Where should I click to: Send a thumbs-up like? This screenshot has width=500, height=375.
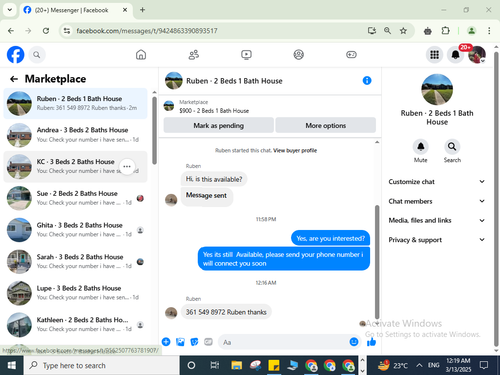point(371,342)
